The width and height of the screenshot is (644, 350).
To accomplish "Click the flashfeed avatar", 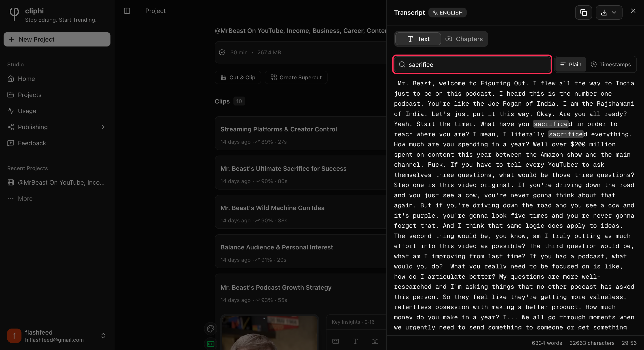I will [14, 335].
